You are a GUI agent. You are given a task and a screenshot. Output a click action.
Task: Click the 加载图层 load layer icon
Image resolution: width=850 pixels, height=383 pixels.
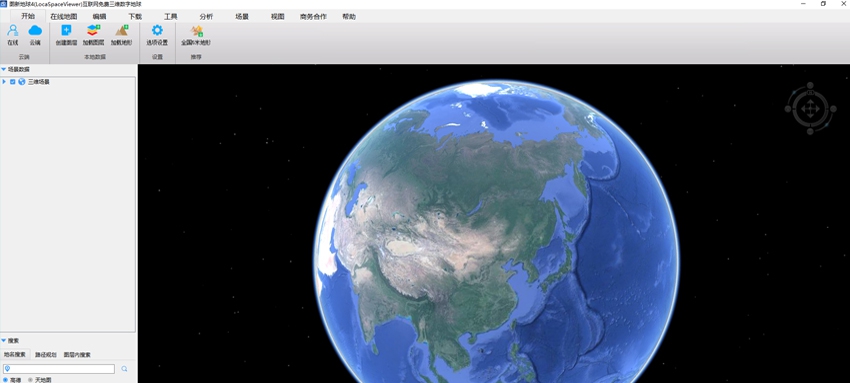(94, 30)
